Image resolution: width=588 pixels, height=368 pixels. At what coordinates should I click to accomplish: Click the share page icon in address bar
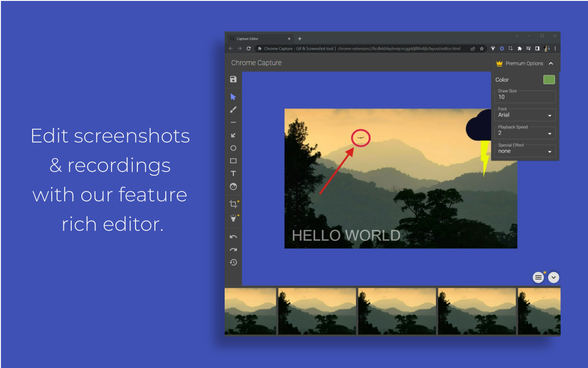pos(473,48)
